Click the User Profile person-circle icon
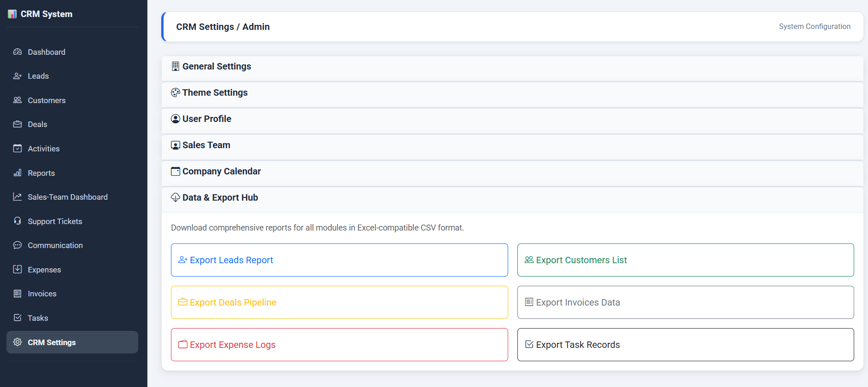This screenshot has height=387, width=868. pos(176,119)
